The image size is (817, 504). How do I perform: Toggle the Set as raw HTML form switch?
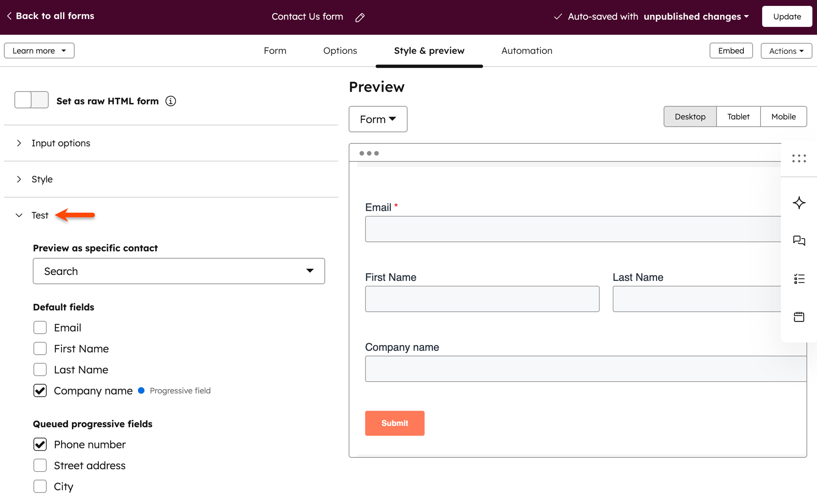coord(32,100)
